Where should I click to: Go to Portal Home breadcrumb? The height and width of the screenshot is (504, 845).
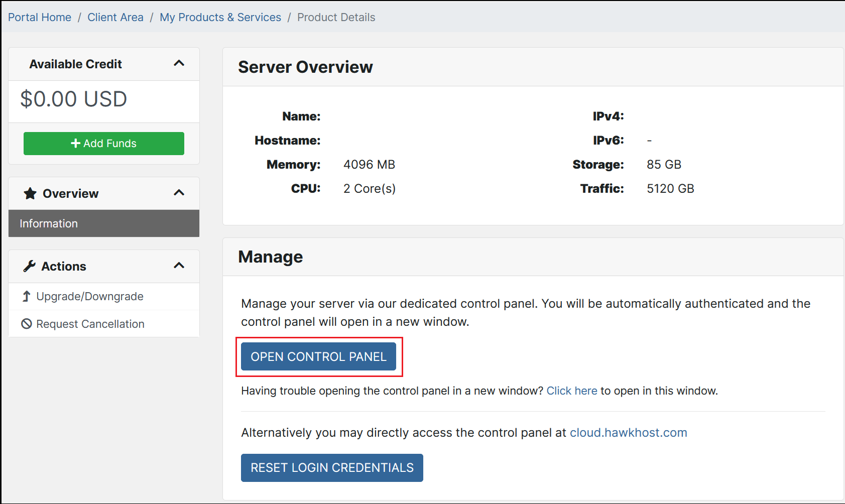pos(40,17)
